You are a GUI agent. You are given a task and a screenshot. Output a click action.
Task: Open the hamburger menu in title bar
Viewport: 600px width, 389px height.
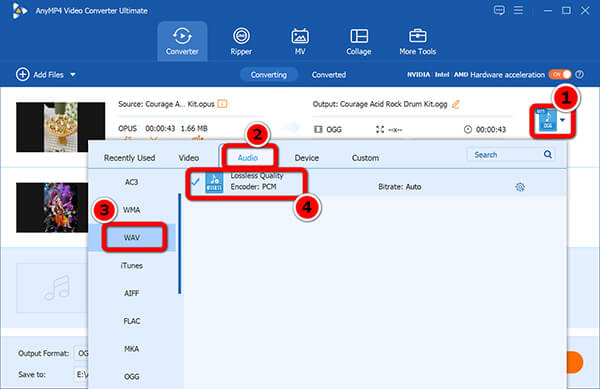tap(518, 10)
